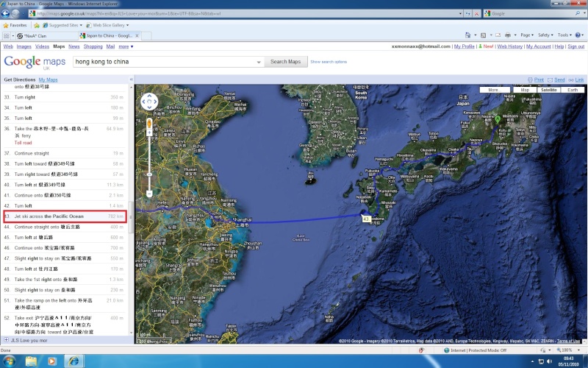Open the Favorites star button
Image resolution: width=588 pixels, height=368 pixels.
point(15,25)
